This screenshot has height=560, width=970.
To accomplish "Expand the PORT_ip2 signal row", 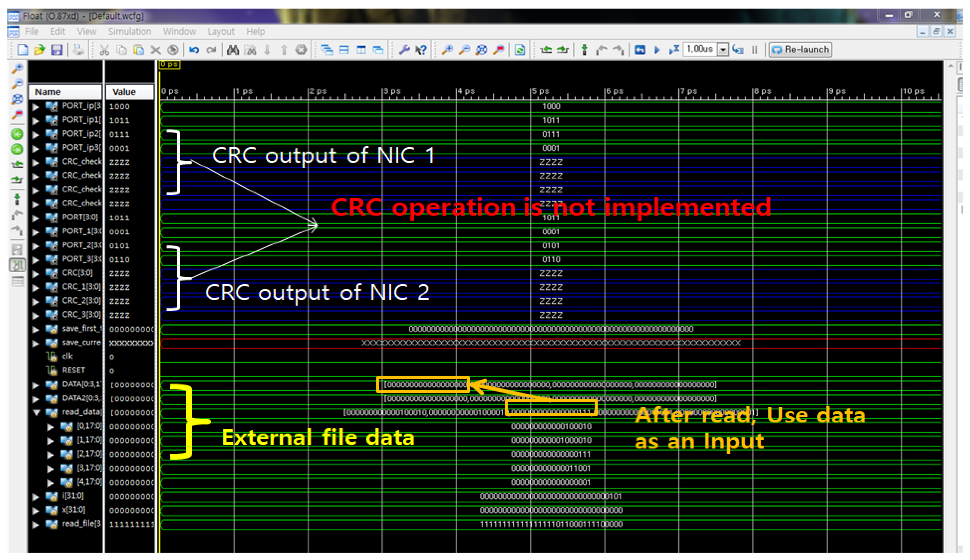I will pyautogui.click(x=36, y=135).
